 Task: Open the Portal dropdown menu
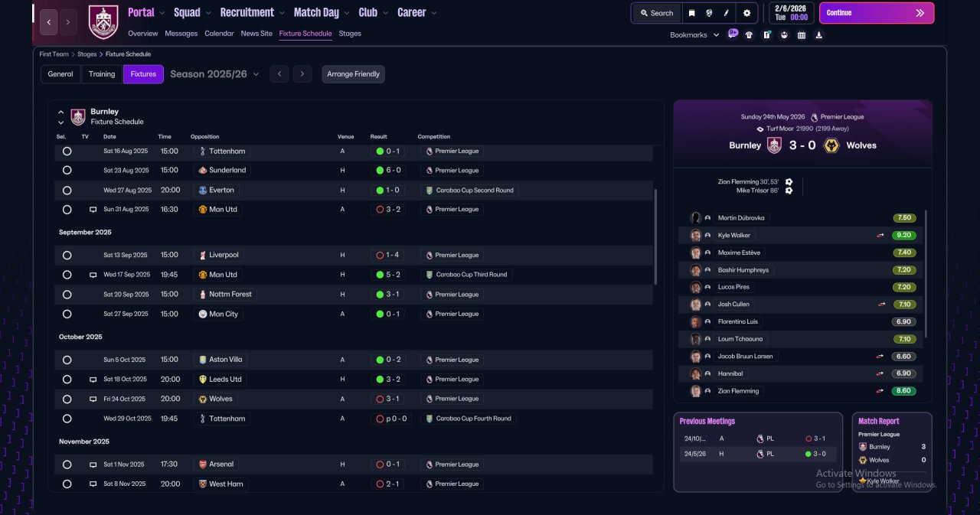(x=146, y=12)
